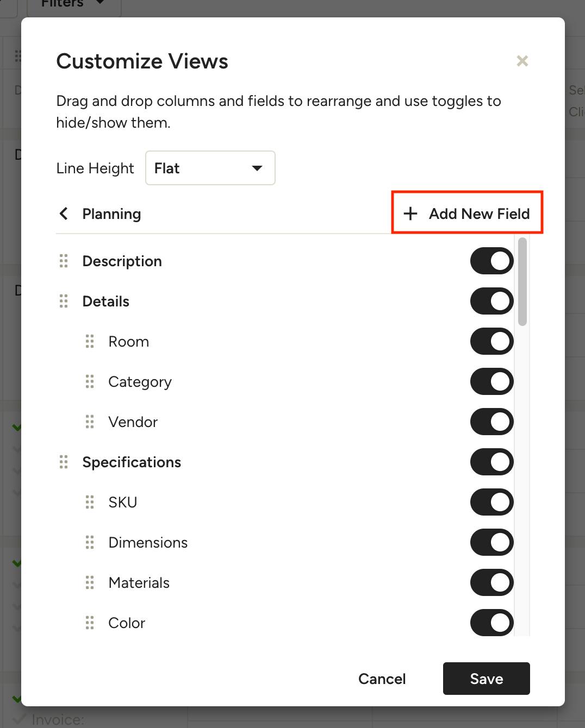The height and width of the screenshot is (728, 585).
Task: Click the grip icon next to Room
Action: (x=90, y=342)
